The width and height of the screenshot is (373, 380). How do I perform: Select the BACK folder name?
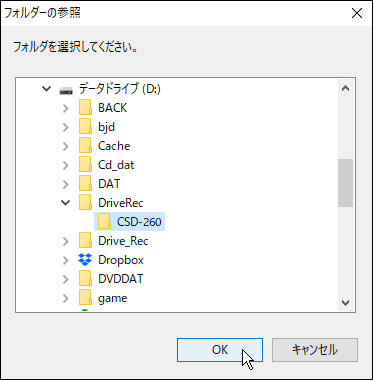tap(112, 108)
